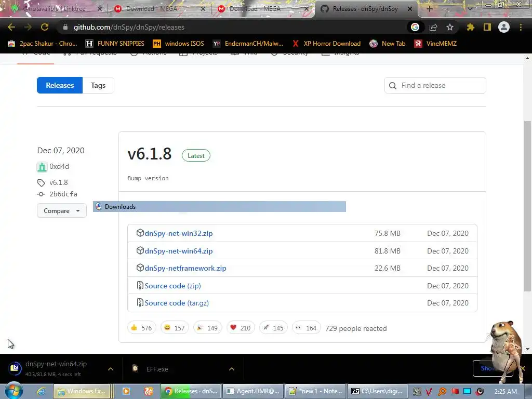The height and width of the screenshot is (399, 532).
Task: Open the tab search chevron
Action: click(x=470, y=9)
